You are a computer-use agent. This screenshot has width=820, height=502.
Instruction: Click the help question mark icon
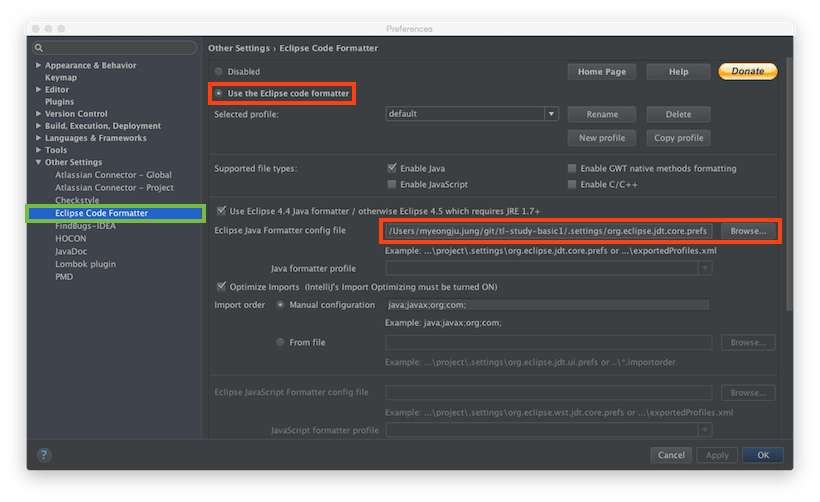(x=44, y=455)
